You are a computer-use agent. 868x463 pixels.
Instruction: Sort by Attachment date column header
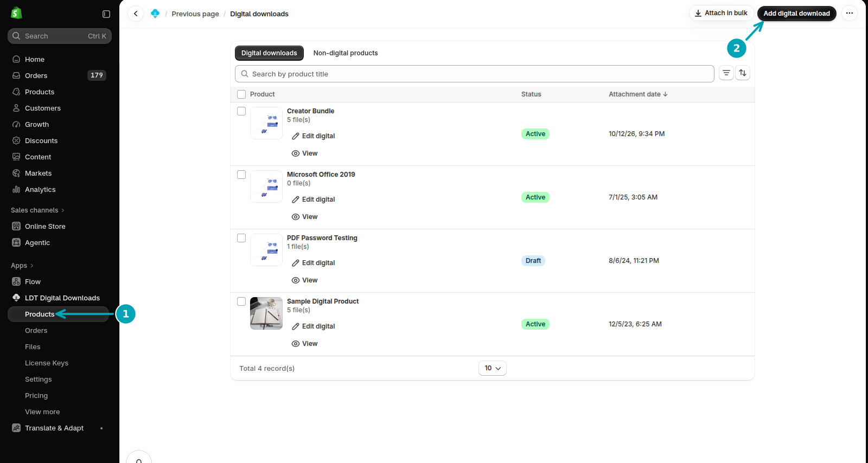pos(638,94)
